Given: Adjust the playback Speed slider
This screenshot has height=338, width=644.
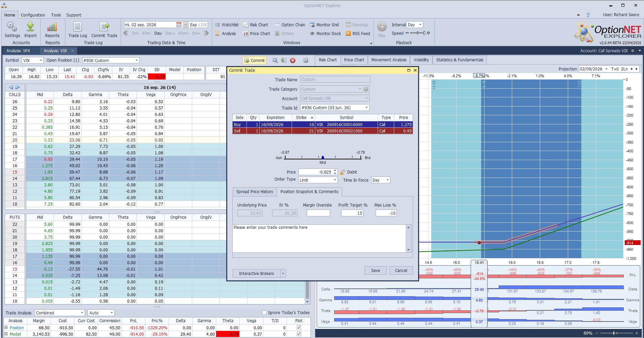Looking at the screenshot, I should click(418, 33).
